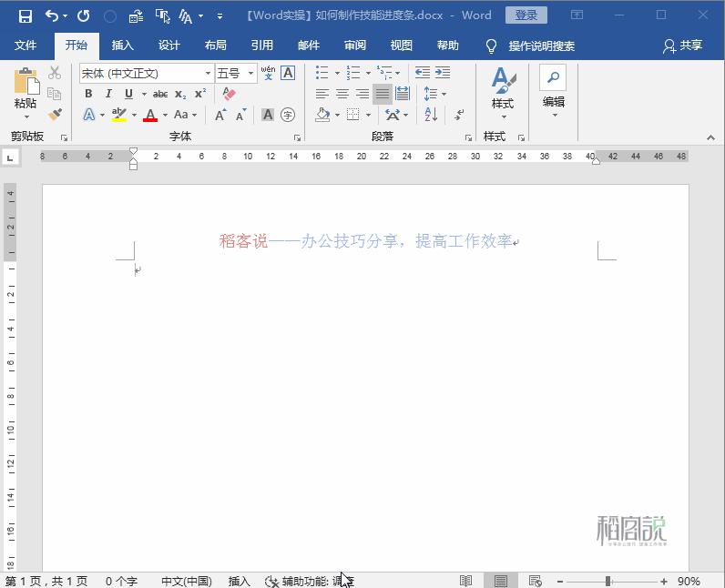Apply the enclosed character (字) tool

coord(288,115)
